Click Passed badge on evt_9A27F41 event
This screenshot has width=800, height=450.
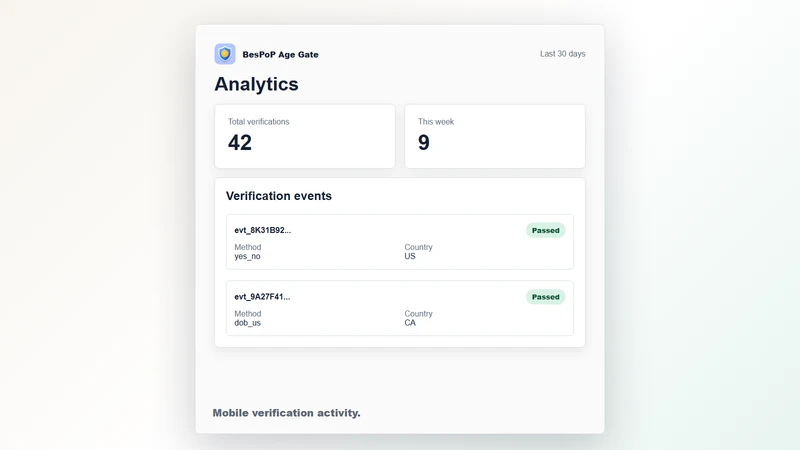pyautogui.click(x=545, y=297)
